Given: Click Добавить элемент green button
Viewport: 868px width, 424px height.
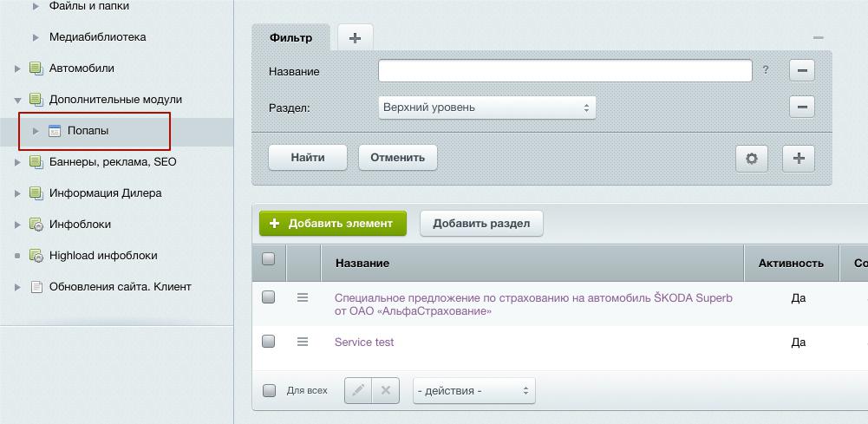Looking at the screenshot, I should [x=333, y=223].
